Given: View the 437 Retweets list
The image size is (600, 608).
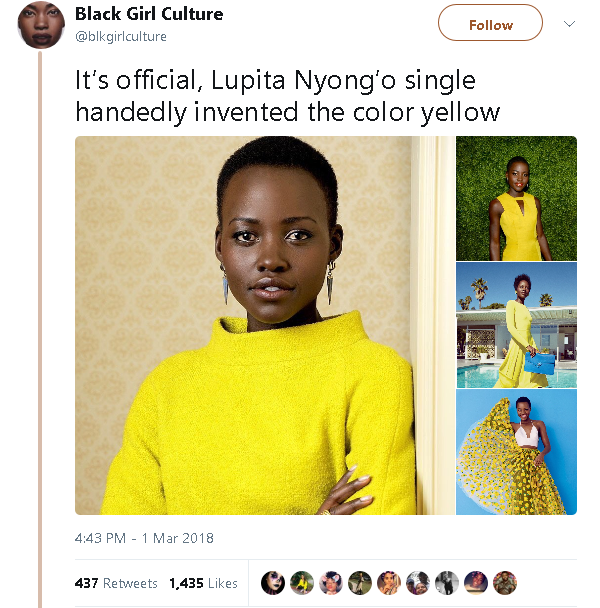Looking at the screenshot, I should (x=116, y=583).
